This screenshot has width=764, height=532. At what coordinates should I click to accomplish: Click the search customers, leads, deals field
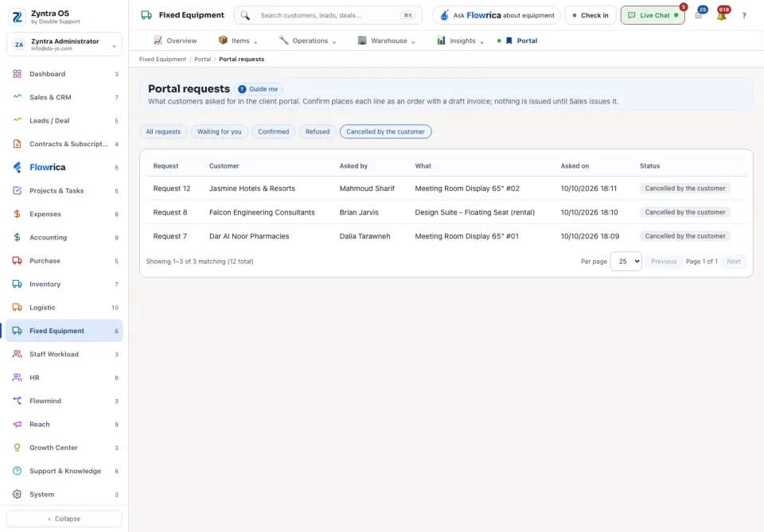pos(328,15)
